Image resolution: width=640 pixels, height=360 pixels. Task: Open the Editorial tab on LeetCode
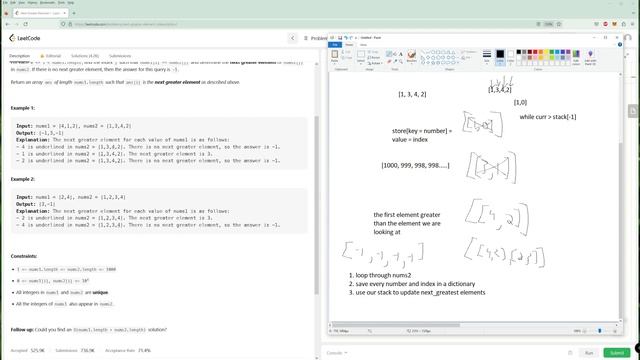click(51, 56)
